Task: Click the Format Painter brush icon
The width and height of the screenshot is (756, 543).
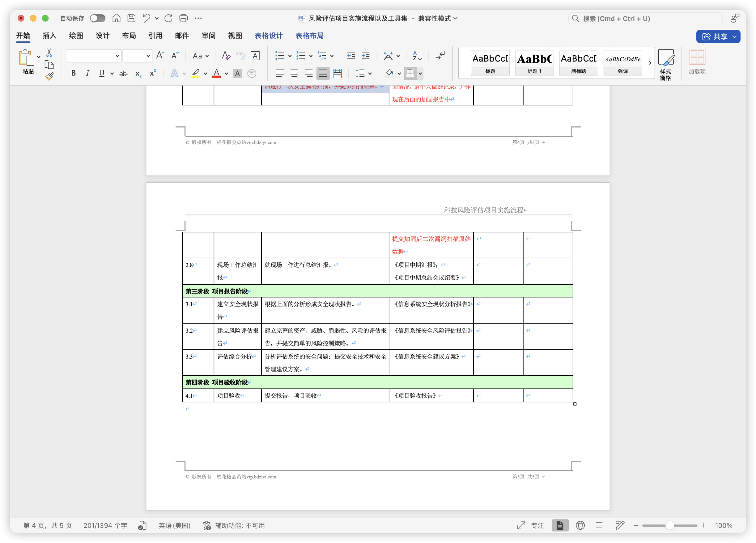Action: pyautogui.click(x=49, y=77)
